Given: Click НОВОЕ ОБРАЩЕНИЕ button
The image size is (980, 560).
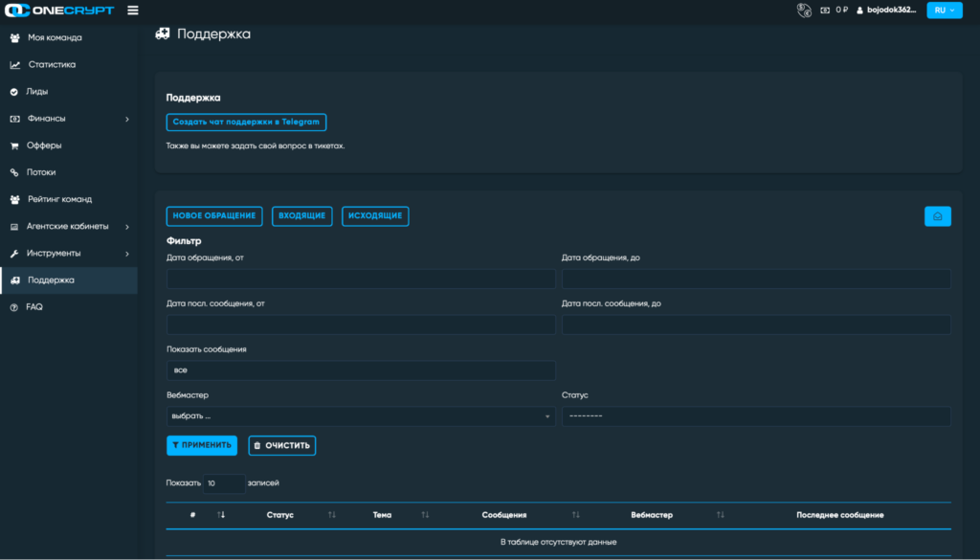Looking at the screenshot, I should pyautogui.click(x=214, y=215).
